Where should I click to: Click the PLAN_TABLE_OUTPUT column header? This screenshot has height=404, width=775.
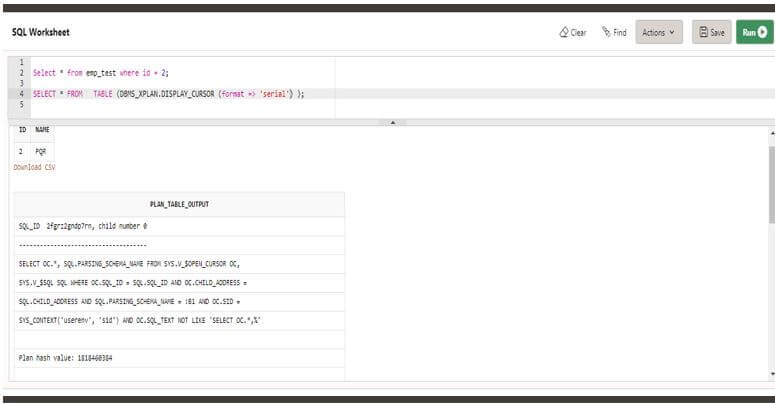179,204
